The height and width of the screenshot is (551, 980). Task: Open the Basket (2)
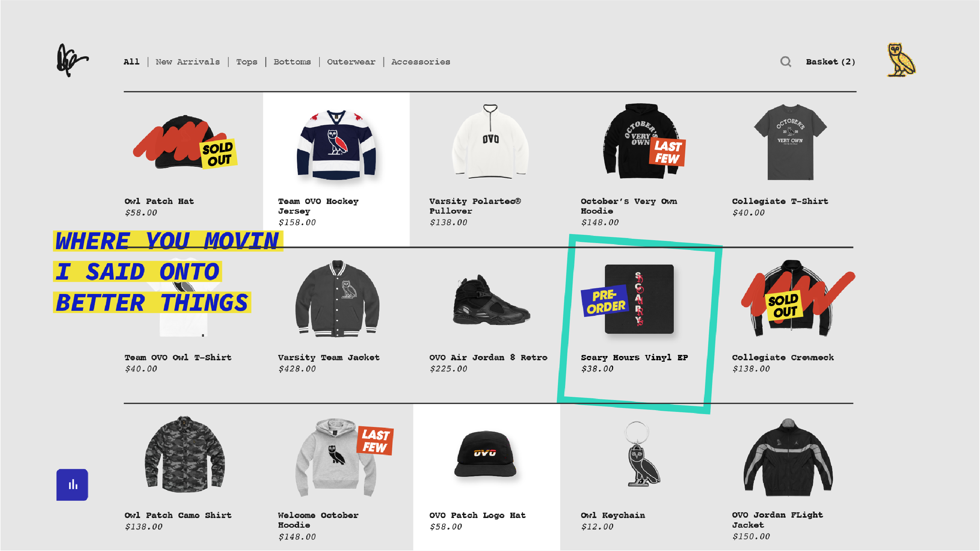[830, 62]
